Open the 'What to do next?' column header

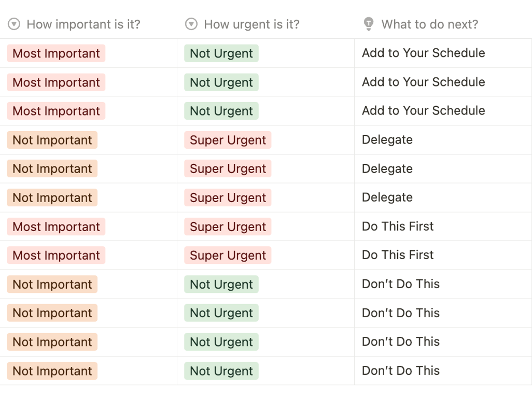tap(443, 24)
